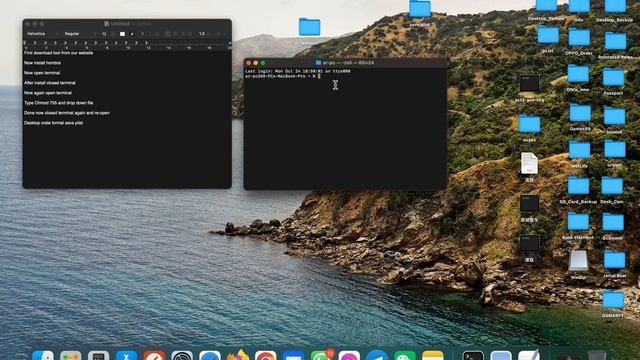Open the 1.0 line spacing dropdown in TextEdit
This screenshot has width=640, height=360.
[204, 34]
